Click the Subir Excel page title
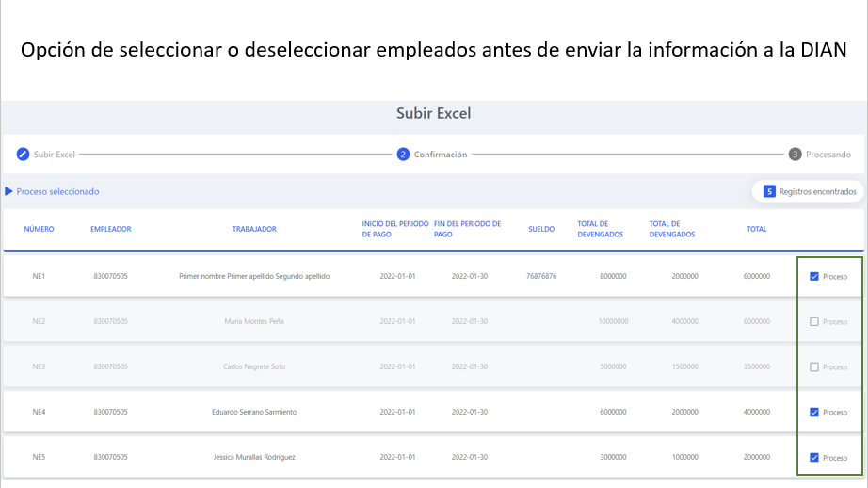The width and height of the screenshot is (868, 488). (x=433, y=113)
